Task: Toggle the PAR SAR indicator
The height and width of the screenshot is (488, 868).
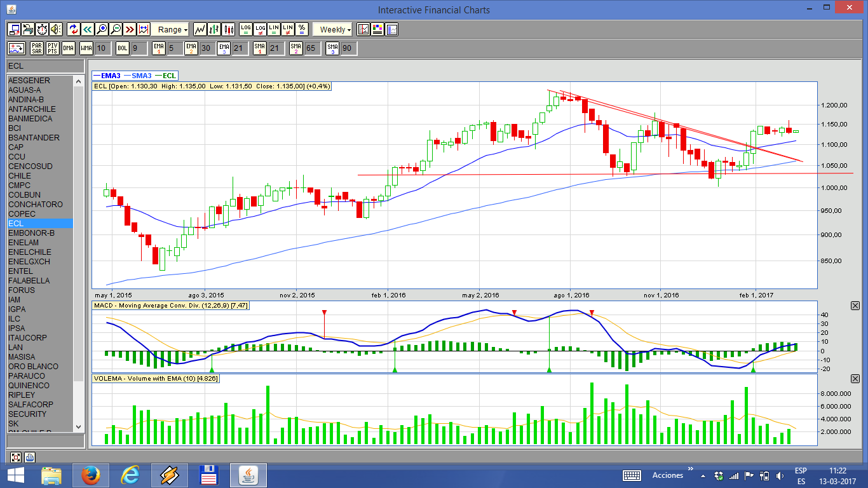Action: tap(37, 48)
